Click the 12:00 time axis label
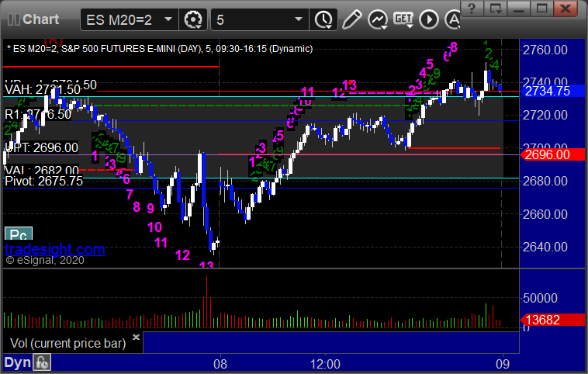 coord(325,364)
